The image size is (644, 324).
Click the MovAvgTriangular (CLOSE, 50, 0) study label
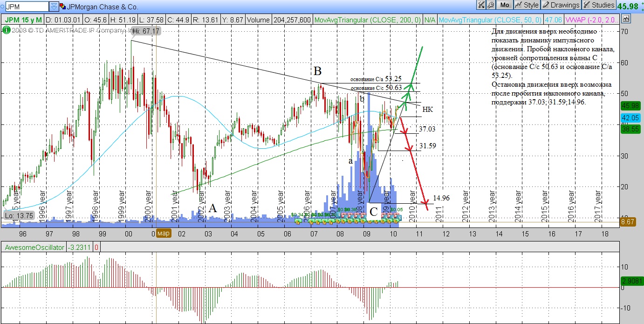(490, 20)
